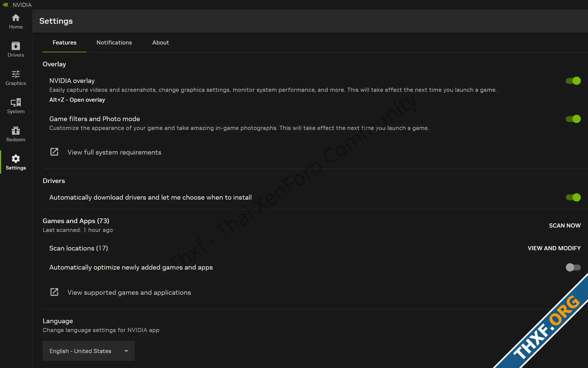588x368 pixels.
Task: Disable the NVIDIA overlay toggle
Action: pos(573,81)
